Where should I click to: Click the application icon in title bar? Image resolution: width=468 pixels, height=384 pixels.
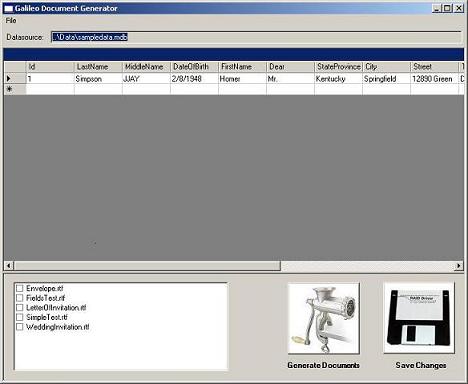pyautogui.click(x=8, y=8)
